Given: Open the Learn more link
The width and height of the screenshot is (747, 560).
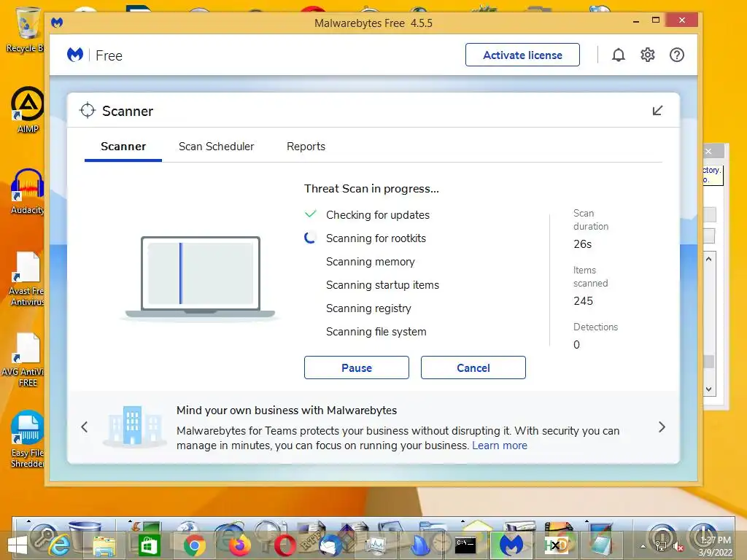Looking at the screenshot, I should [x=500, y=446].
